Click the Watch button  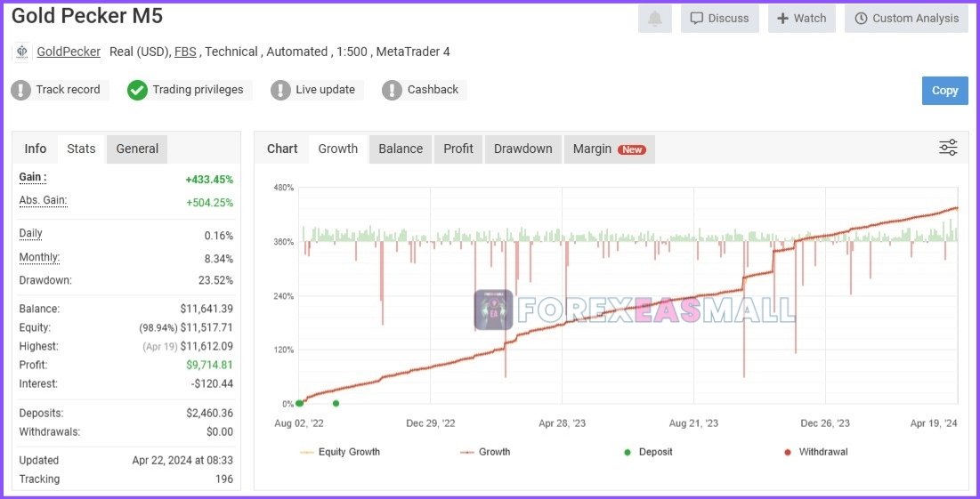[801, 19]
